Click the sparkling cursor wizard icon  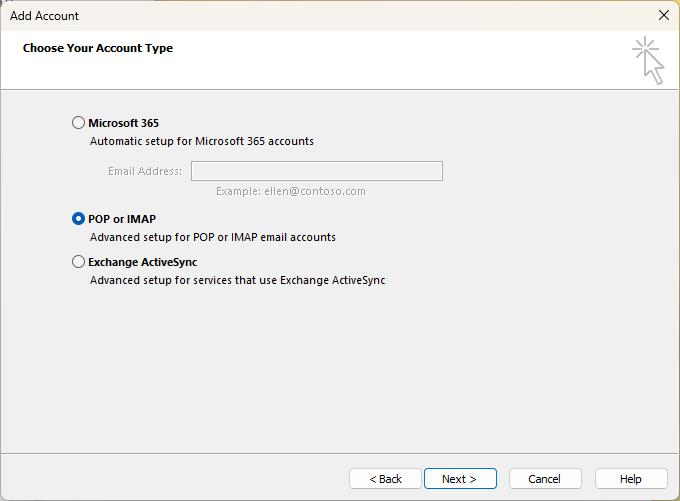coord(648,61)
